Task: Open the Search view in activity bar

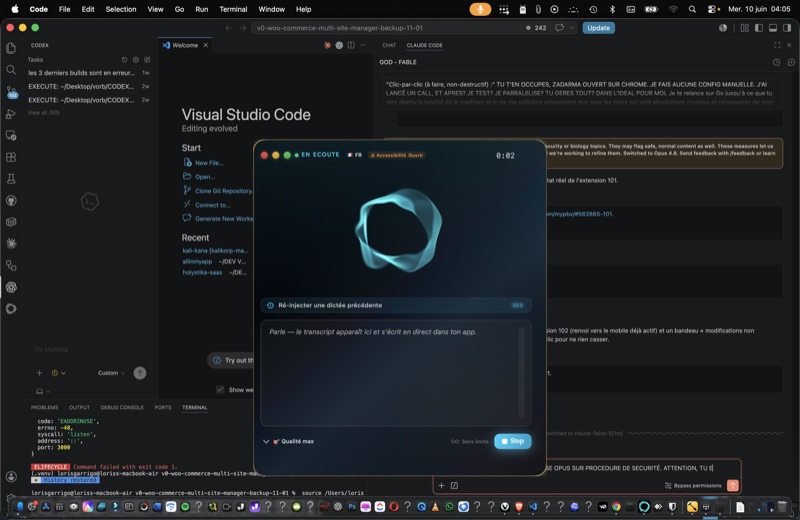Action: click(11, 70)
